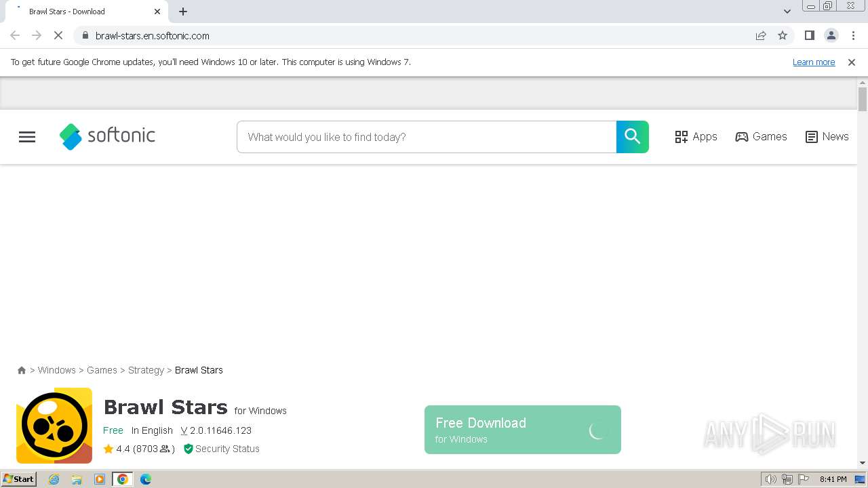This screenshot has width=868, height=488.
Task: Go forward in browser history
Action: (x=37, y=35)
